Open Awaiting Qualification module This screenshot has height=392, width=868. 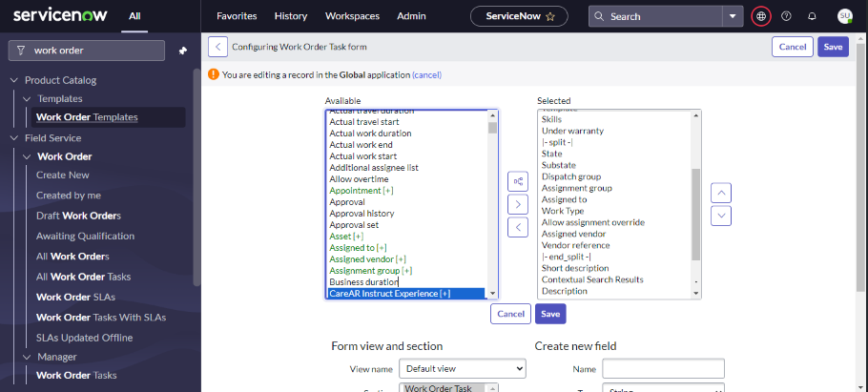click(x=85, y=236)
